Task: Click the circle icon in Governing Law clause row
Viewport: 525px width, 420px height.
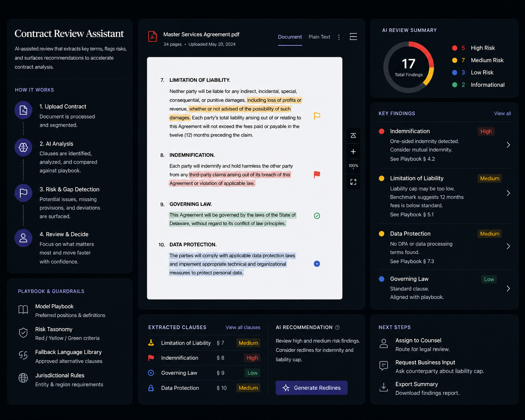Action: pos(151,373)
